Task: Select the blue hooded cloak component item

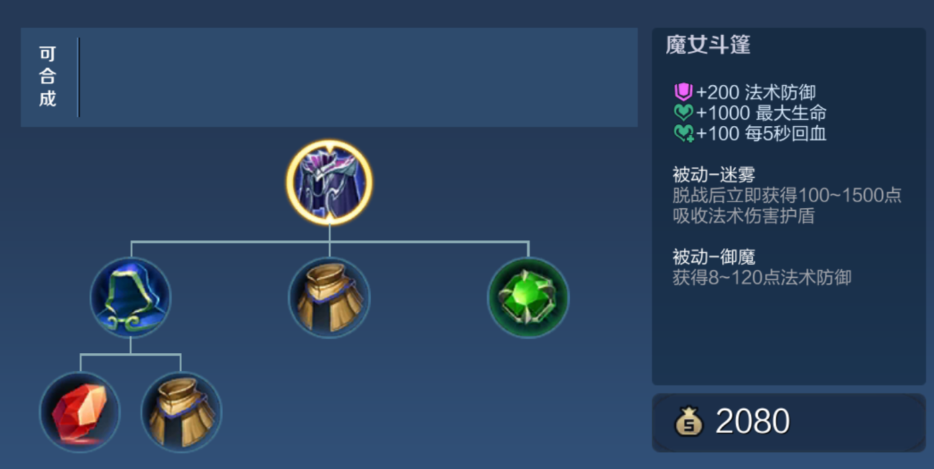Action: pos(130,297)
